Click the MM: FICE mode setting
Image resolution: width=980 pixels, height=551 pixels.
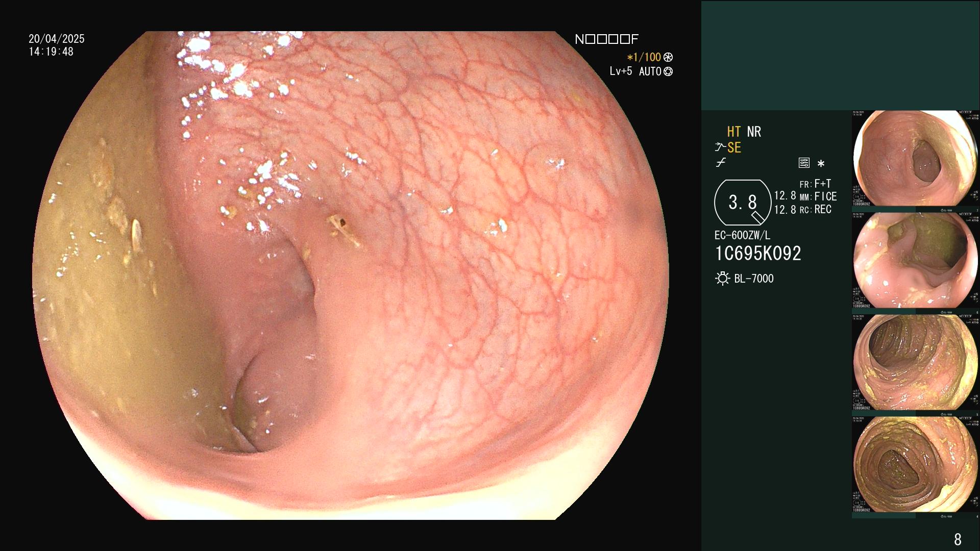click(x=818, y=196)
